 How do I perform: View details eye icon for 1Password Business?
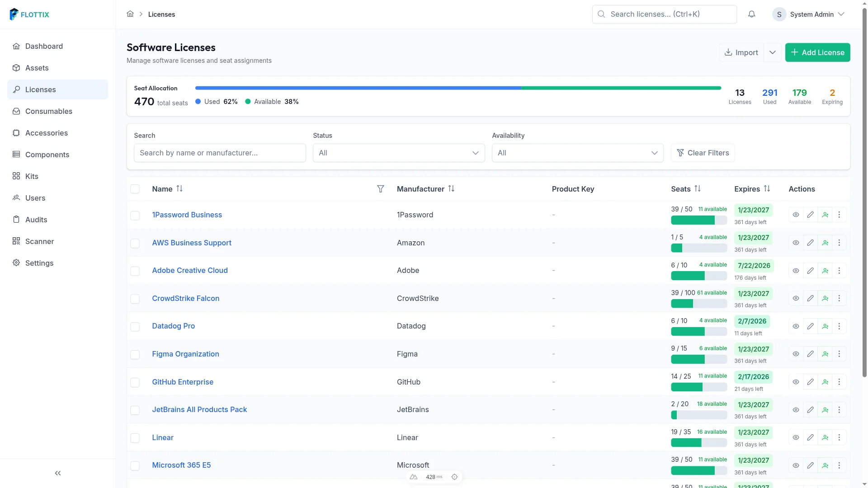click(x=796, y=215)
